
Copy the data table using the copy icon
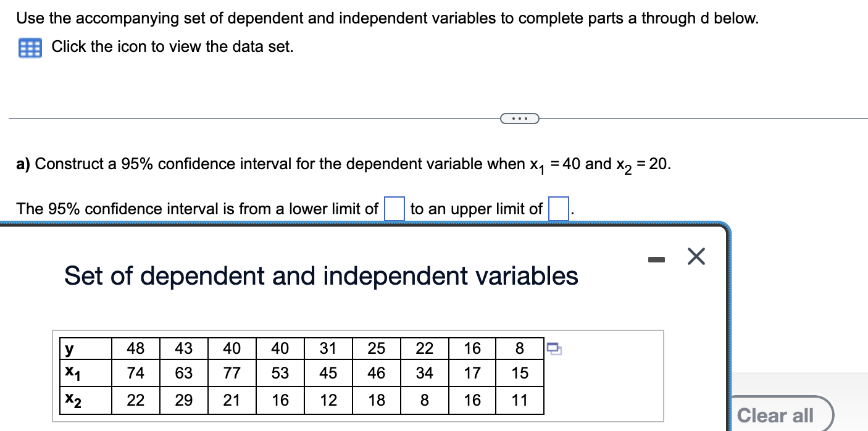(554, 349)
